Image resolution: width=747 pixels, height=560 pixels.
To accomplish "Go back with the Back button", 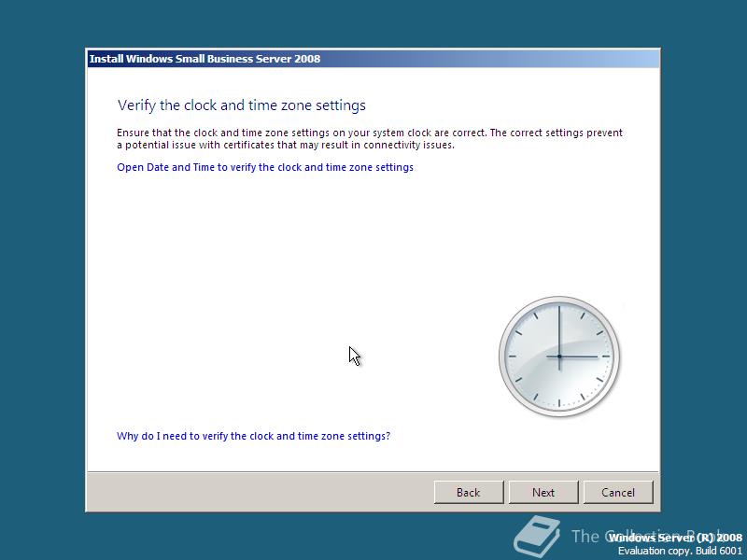I will click(469, 492).
